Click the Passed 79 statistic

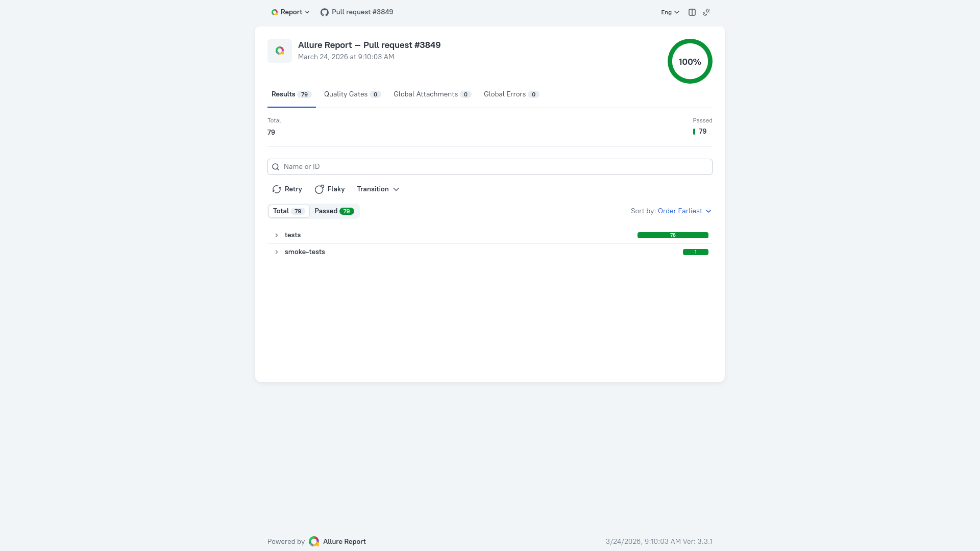(x=702, y=127)
